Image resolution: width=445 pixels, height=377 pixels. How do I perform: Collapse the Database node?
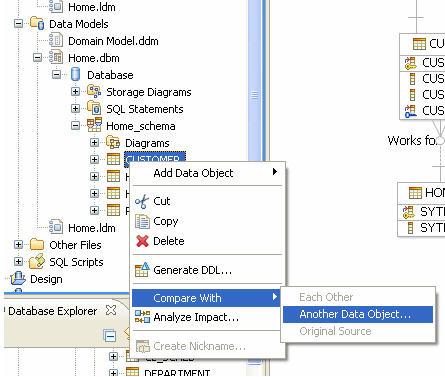57,75
